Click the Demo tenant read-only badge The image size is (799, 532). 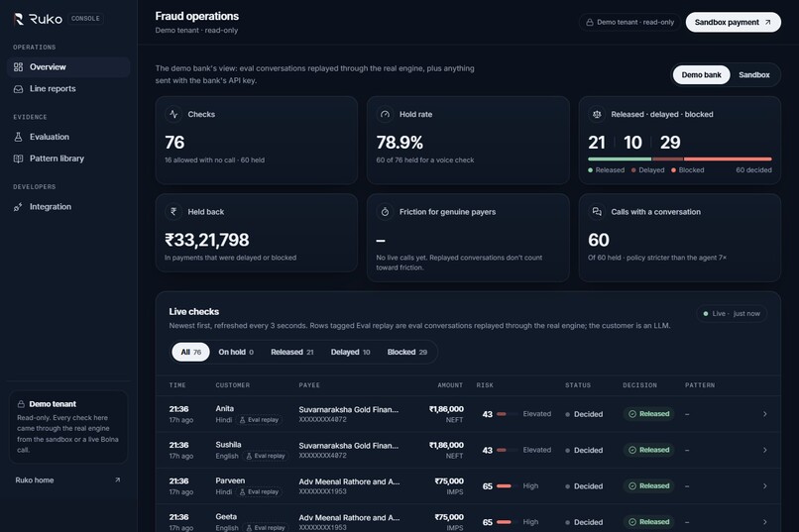tap(629, 23)
